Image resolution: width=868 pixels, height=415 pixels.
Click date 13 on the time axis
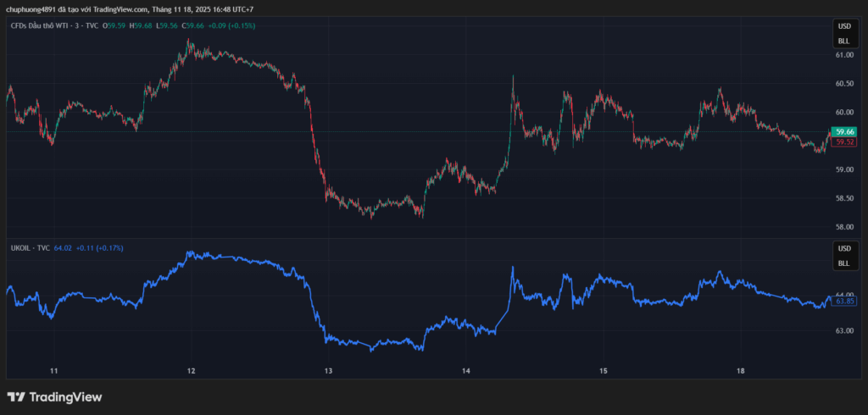coord(328,371)
